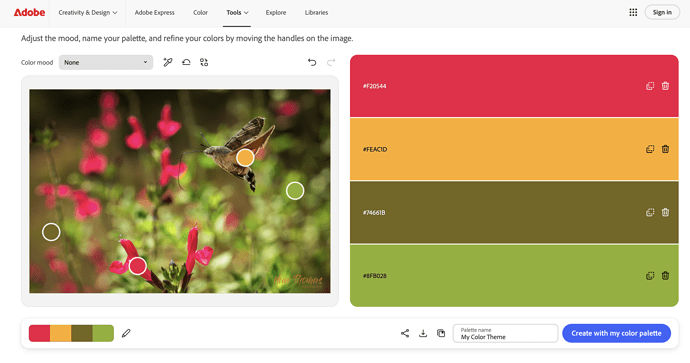Delete the #F20544 color
The width and height of the screenshot is (690, 363).
[x=665, y=86]
